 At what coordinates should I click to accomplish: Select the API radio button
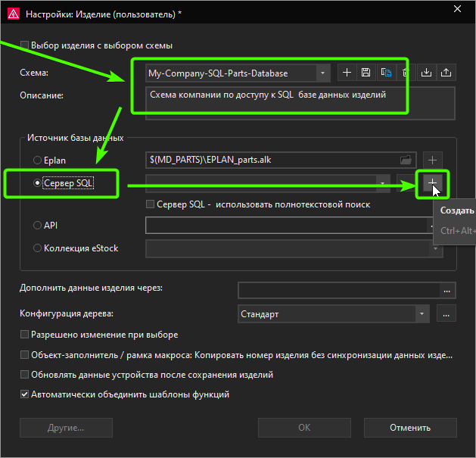coord(37,225)
